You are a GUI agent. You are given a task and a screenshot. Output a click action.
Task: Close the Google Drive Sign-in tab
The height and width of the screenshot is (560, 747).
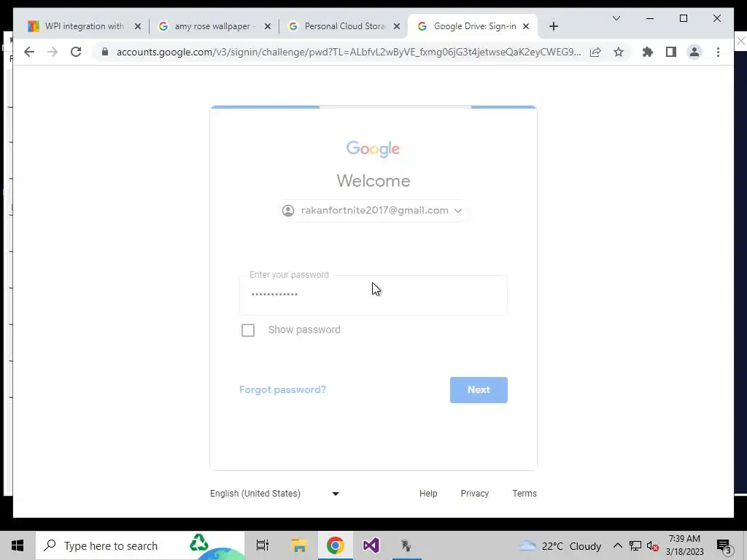click(x=526, y=26)
